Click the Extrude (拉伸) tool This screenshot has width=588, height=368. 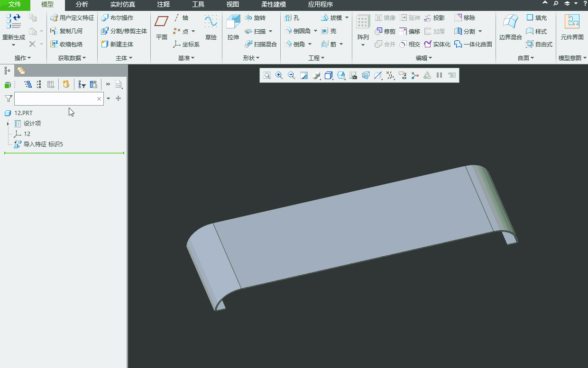(x=233, y=27)
